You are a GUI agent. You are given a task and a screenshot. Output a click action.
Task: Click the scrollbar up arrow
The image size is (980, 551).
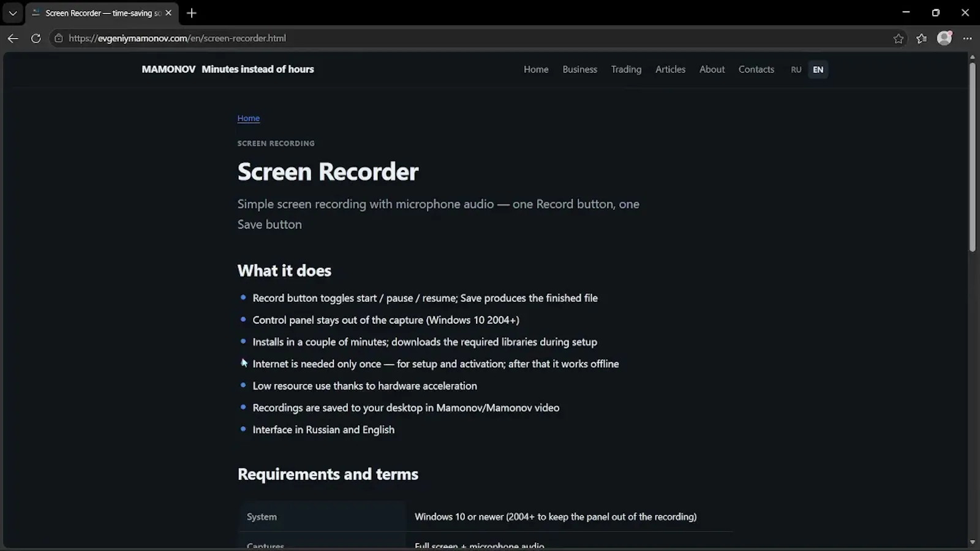pyautogui.click(x=972, y=57)
